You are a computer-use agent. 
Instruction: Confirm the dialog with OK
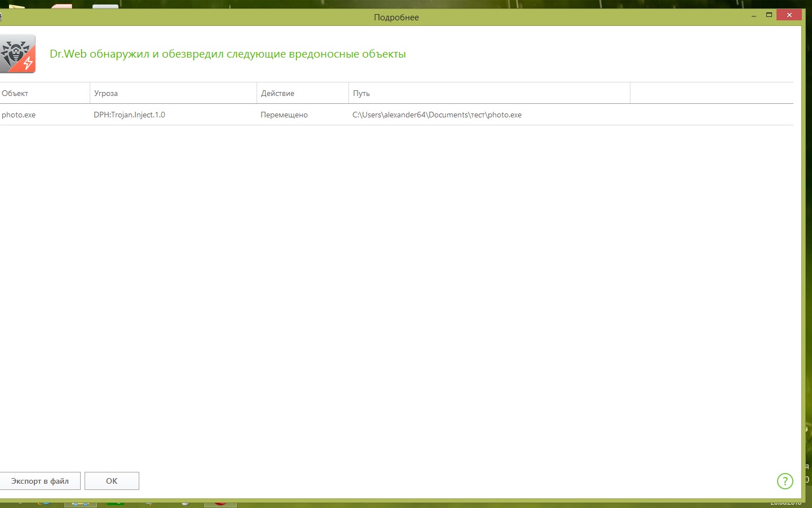click(x=112, y=481)
